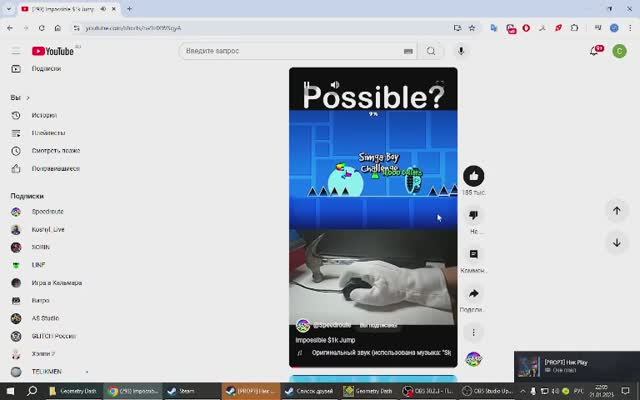Pause the Short video
640x400 pixels.
pyautogui.click(x=307, y=85)
